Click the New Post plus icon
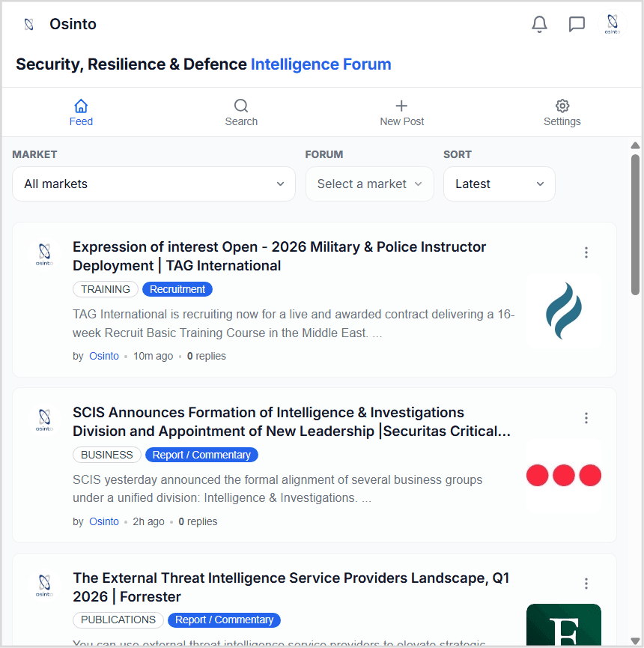Viewport: 644px width, 648px height. pyautogui.click(x=401, y=106)
